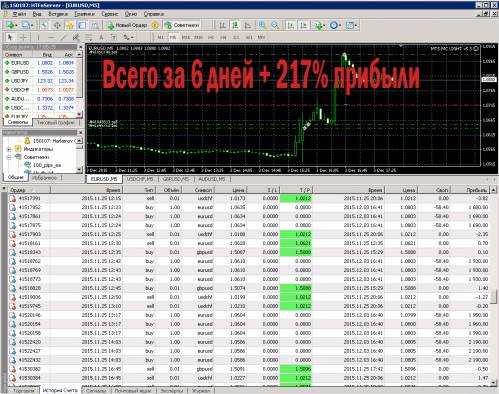This screenshot has width=499, height=394.
Task: Open the chart templates dropdown icon
Action: 351,25
